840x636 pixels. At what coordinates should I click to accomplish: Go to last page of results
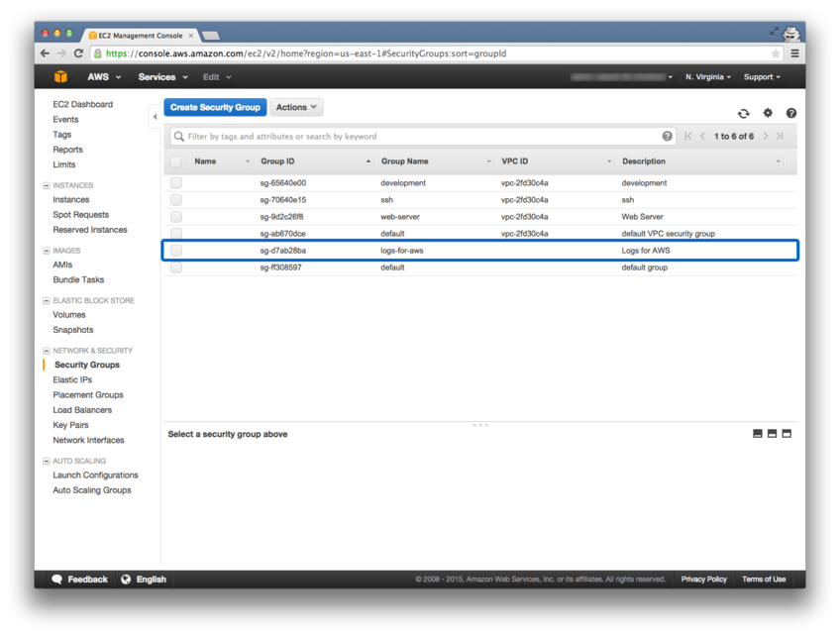pyautogui.click(x=780, y=136)
